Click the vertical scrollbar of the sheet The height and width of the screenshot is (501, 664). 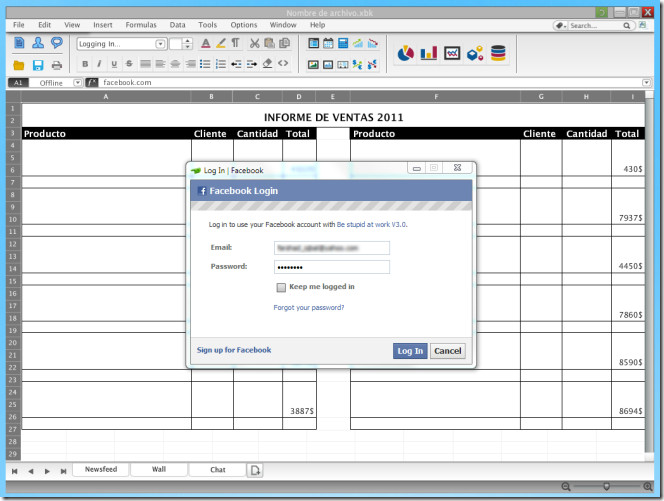pos(649,275)
